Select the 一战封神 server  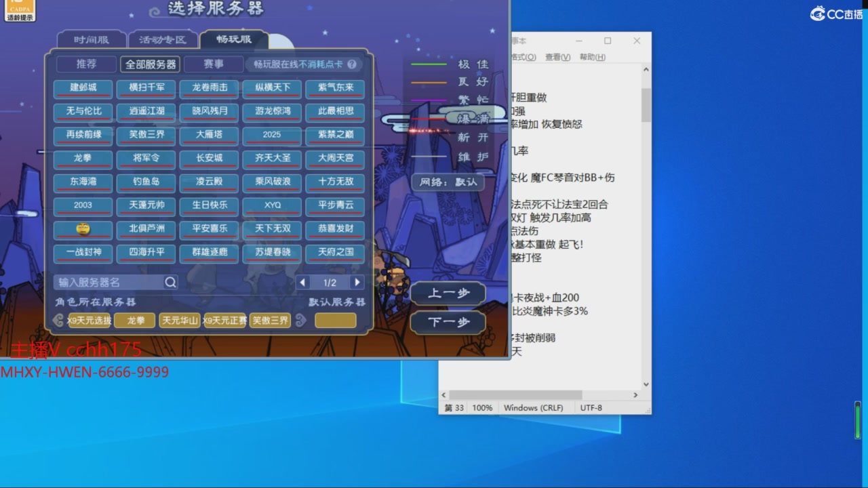tap(83, 253)
